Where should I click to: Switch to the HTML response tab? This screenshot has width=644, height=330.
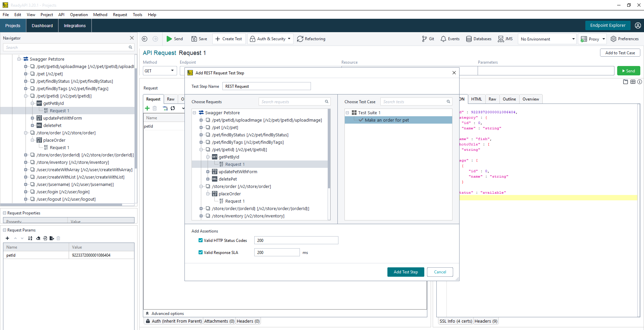476,99
